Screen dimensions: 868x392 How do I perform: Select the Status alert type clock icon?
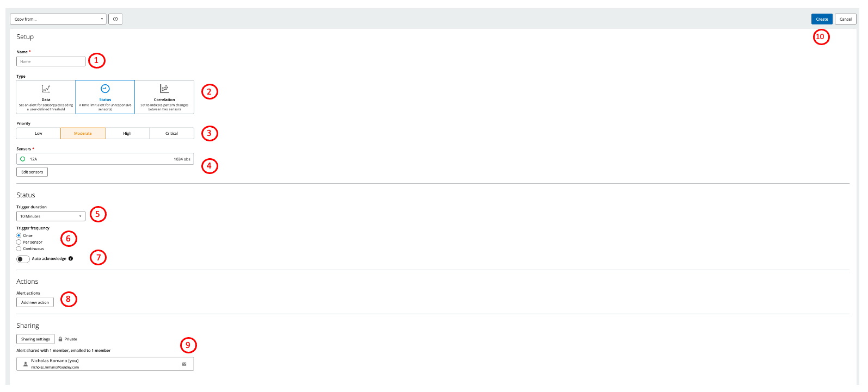click(x=105, y=89)
